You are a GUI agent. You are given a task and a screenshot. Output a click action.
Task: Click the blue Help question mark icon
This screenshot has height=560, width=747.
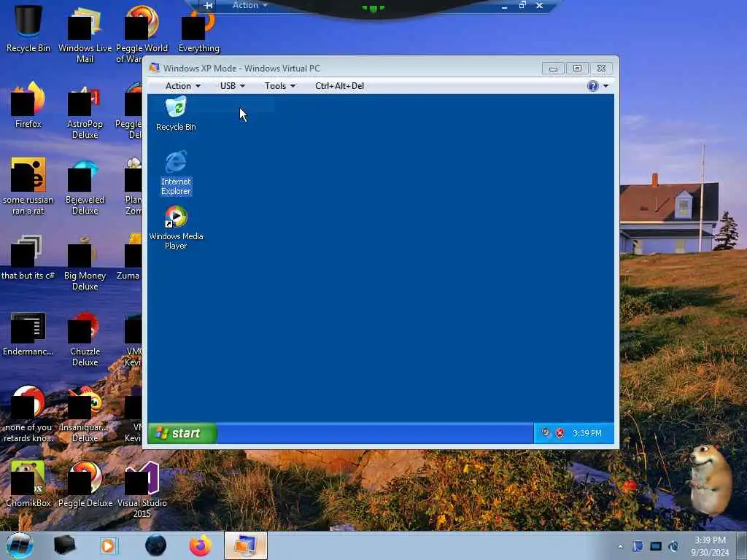click(x=592, y=86)
